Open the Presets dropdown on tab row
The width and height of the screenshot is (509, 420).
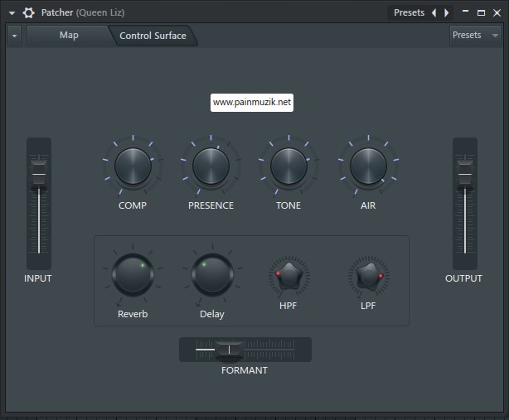coord(474,36)
